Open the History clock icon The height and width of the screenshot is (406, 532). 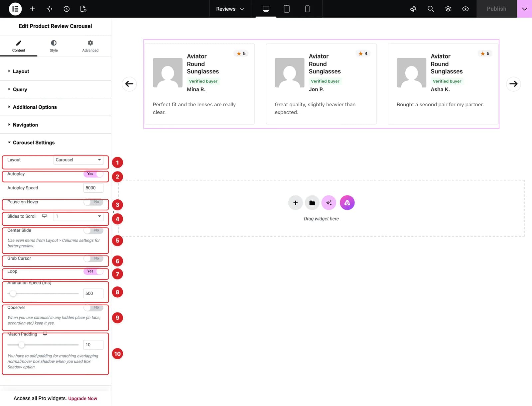(66, 9)
